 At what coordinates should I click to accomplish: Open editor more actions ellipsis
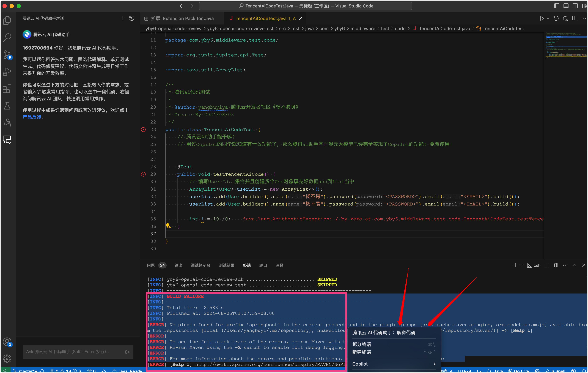pyautogui.click(x=584, y=18)
